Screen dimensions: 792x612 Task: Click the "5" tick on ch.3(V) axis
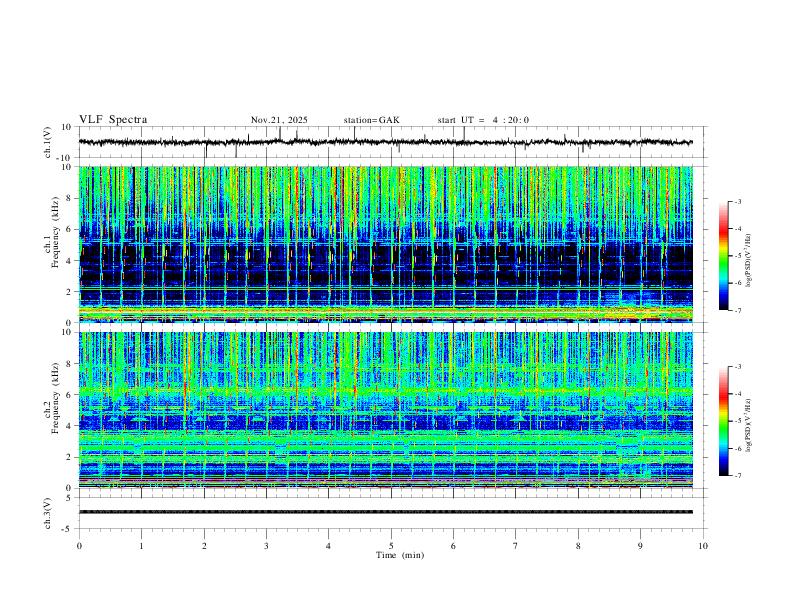[x=69, y=498]
